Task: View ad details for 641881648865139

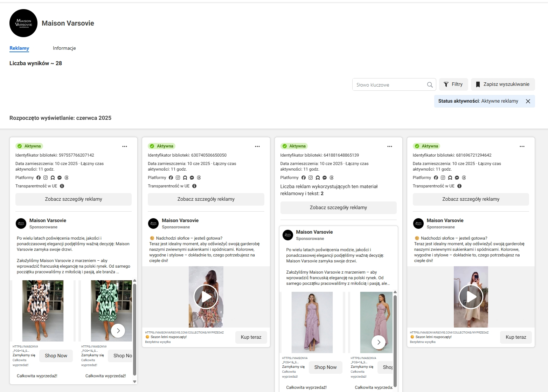Action: click(x=339, y=207)
